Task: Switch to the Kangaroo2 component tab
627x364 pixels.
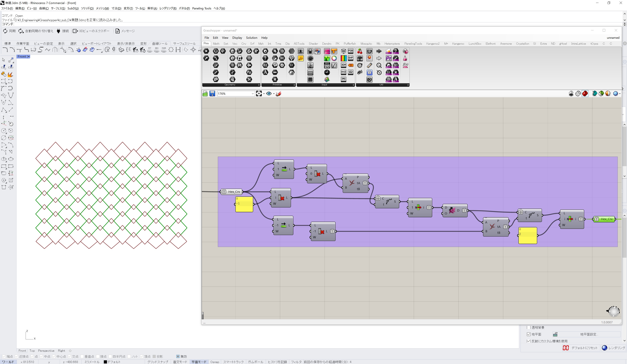Action: point(433,43)
